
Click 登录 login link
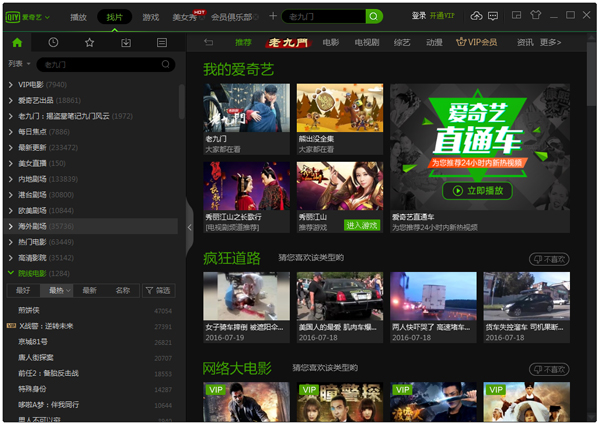(x=419, y=16)
